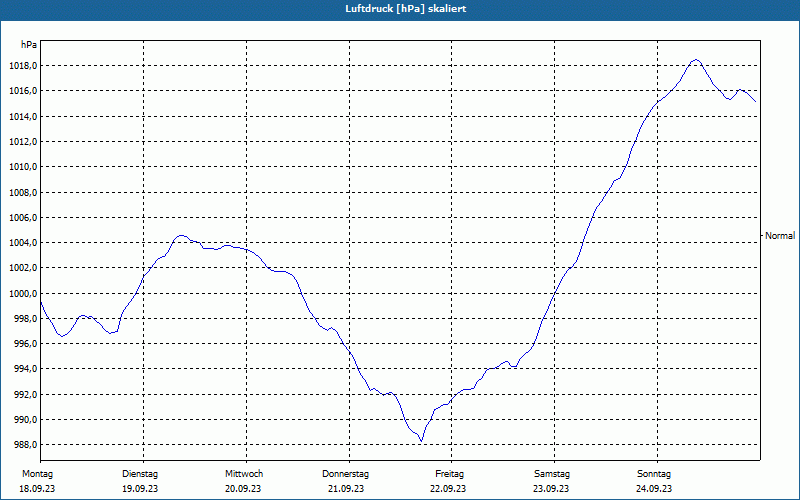800x500 pixels.
Task: Click the 994,0 axis value
Action: (25, 369)
